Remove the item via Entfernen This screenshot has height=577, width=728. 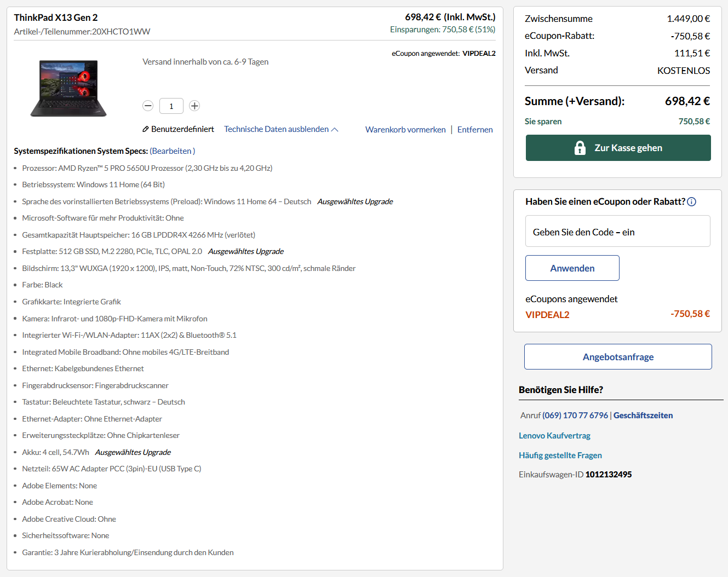click(x=475, y=129)
